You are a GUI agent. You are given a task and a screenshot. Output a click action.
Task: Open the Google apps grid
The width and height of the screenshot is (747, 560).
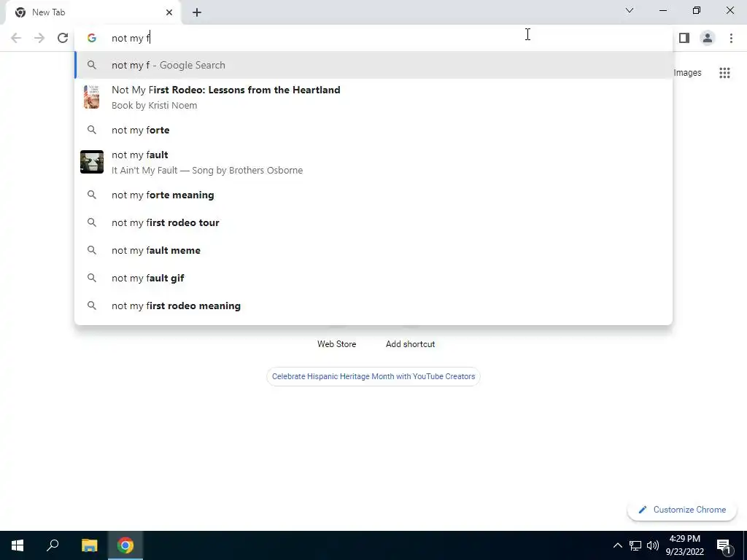click(724, 73)
